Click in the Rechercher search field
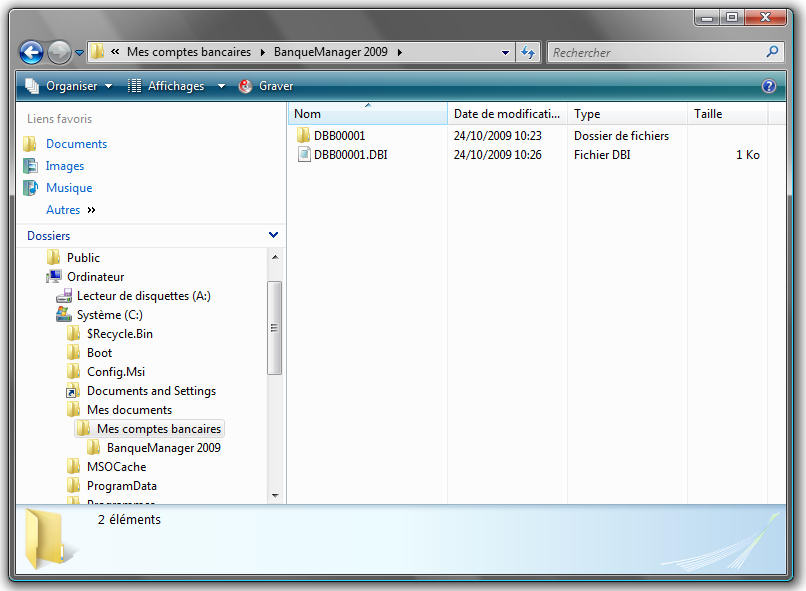The width and height of the screenshot is (806, 591). point(655,53)
